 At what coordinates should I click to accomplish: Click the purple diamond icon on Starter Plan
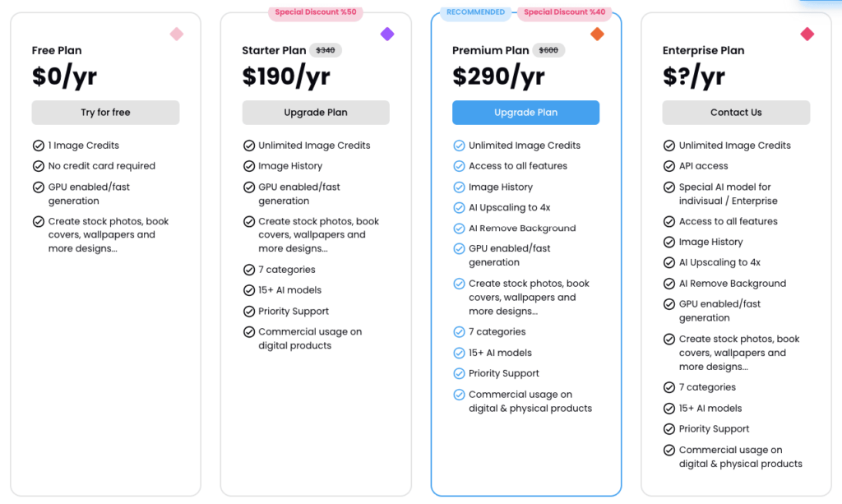tap(387, 35)
